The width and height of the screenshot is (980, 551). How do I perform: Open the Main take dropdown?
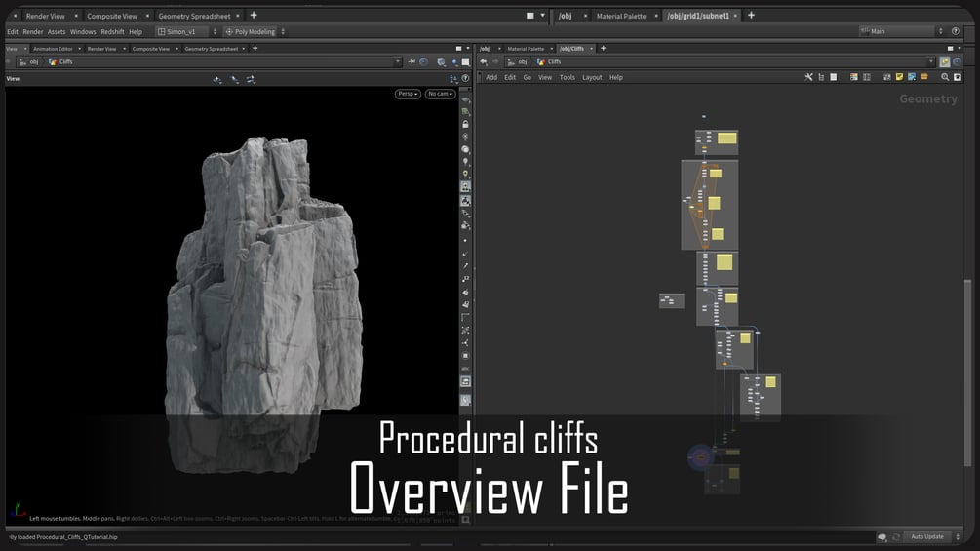click(x=901, y=31)
